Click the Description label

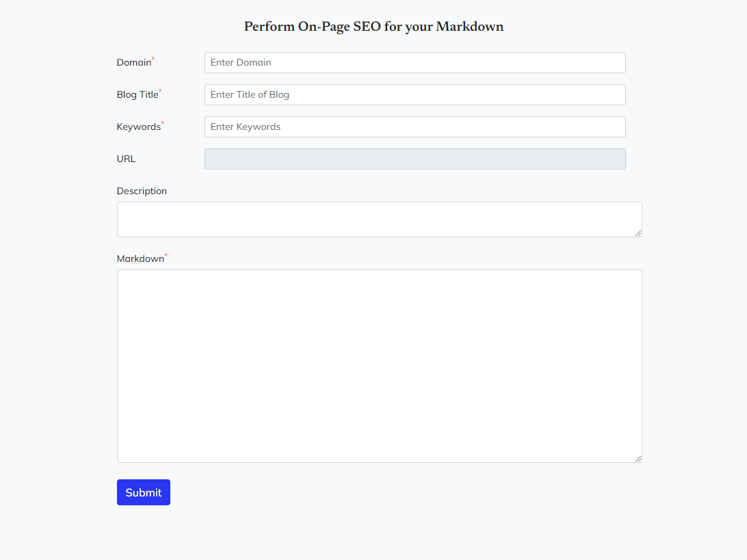pos(142,191)
